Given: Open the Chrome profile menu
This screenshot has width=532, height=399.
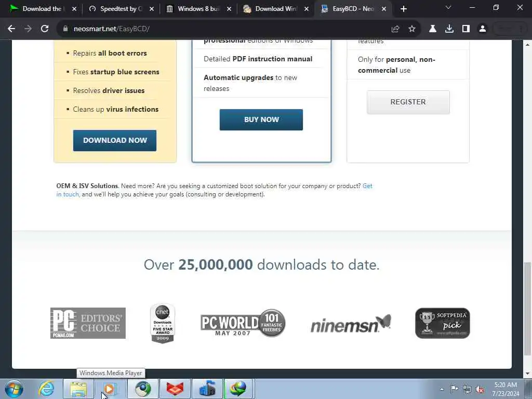Looking at the screenshot, I should point(483,29).
